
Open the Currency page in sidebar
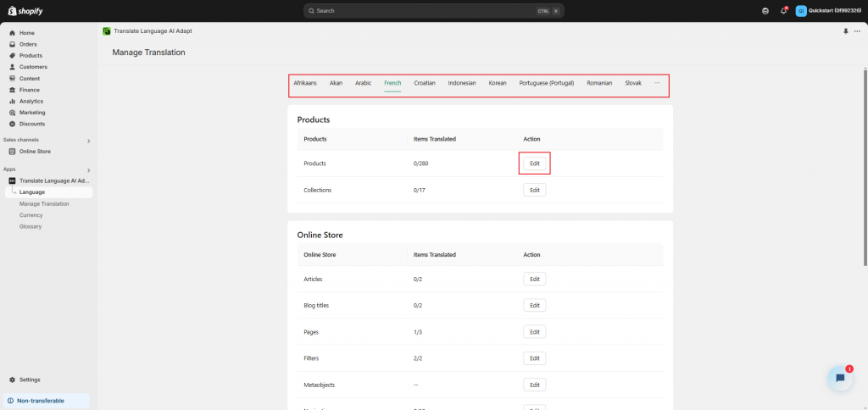(x=31, y=215)
